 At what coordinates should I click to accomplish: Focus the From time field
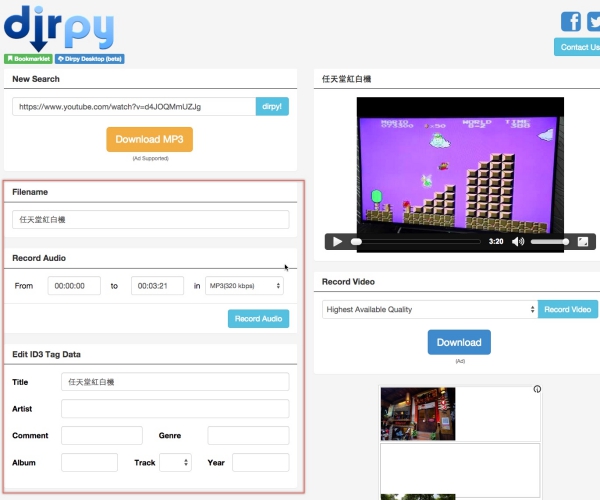(74, 286)
